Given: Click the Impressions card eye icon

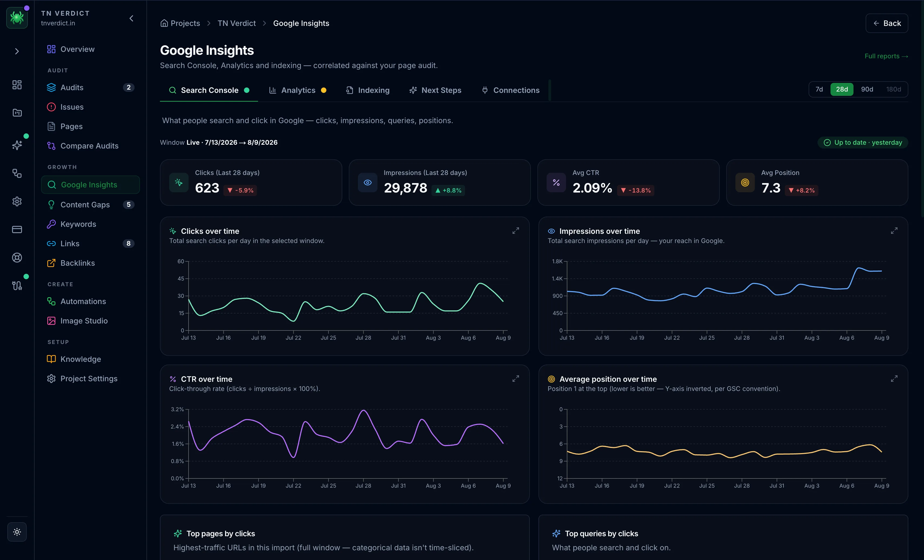Looking at the screenshot, I should tap(367, 183).
